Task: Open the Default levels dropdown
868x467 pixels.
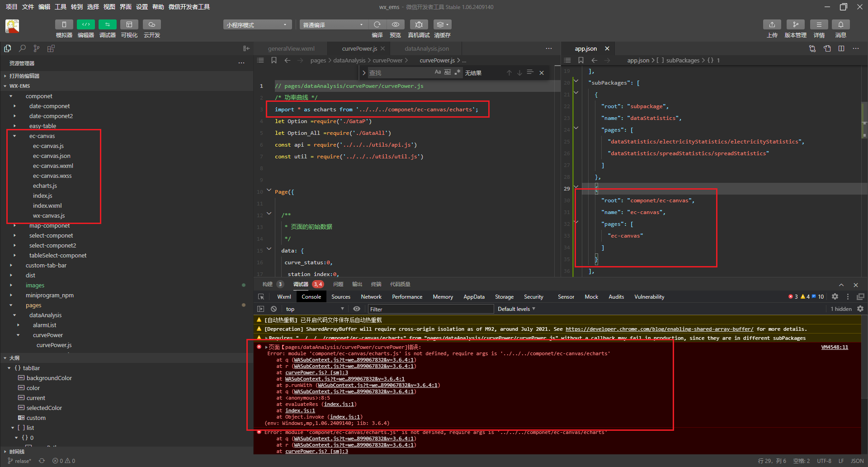Action: (517, 309)
